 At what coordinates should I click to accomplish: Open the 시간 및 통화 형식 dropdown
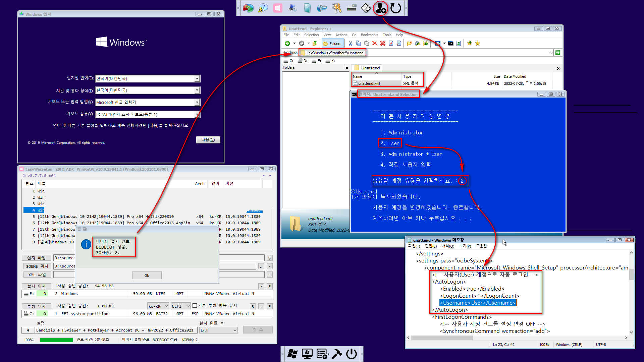tap(197, 90)
